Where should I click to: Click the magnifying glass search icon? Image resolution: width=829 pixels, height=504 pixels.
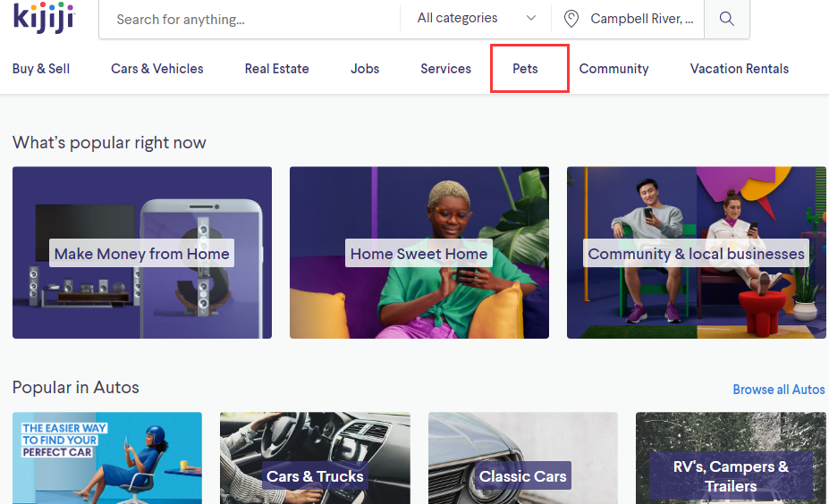pyautogui.click(x=726, y=19)
